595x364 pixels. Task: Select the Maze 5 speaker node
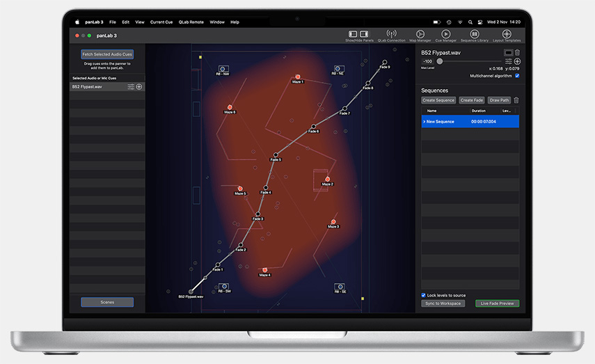240,188
